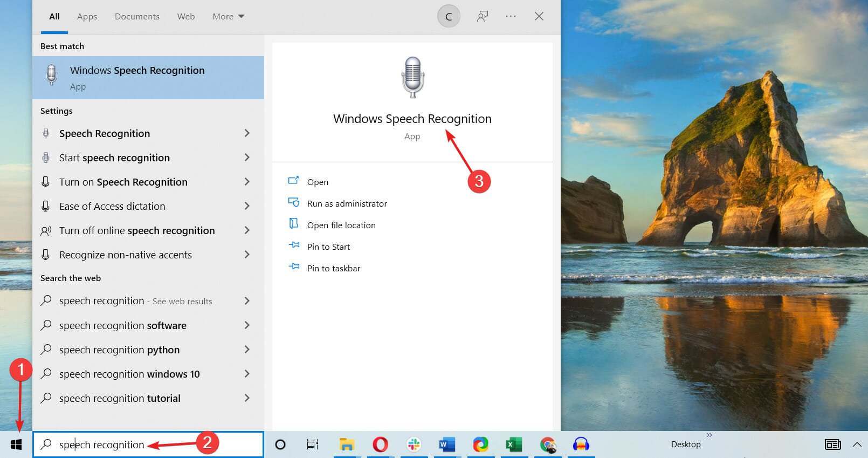
Task: Click the Run as administrator shield icon
Action: pyautogui.click(x=294, y=202)
